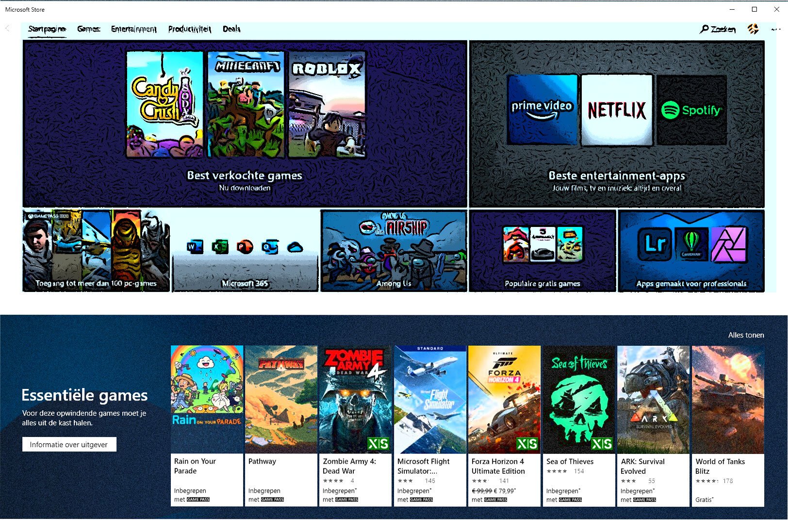Open the Candy Crush Soda game tile
The height and width of the screenshot is (532, 788).
coord(165,105)
